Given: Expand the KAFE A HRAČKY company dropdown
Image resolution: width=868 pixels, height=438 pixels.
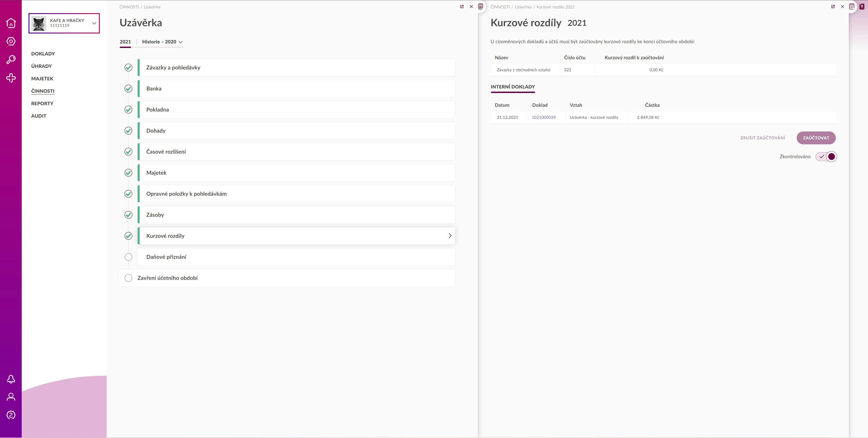Looking at the screenshot, I should [94, 23].
